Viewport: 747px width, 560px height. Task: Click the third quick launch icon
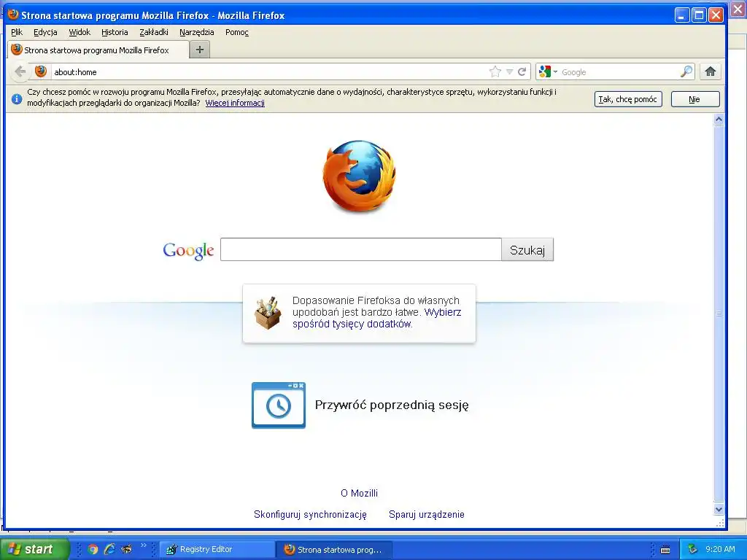pyautogui.click(x=126, y=550)
